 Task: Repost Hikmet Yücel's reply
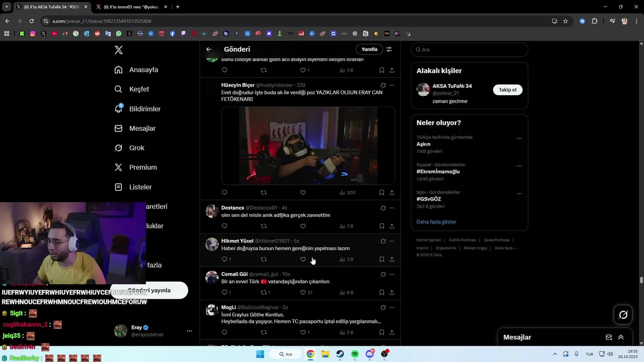pos(264,259)
